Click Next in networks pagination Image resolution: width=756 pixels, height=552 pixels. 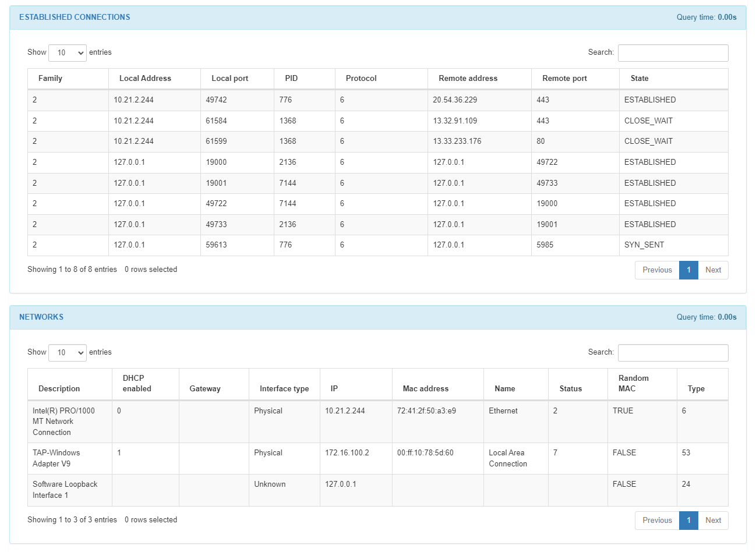[713, 521]
